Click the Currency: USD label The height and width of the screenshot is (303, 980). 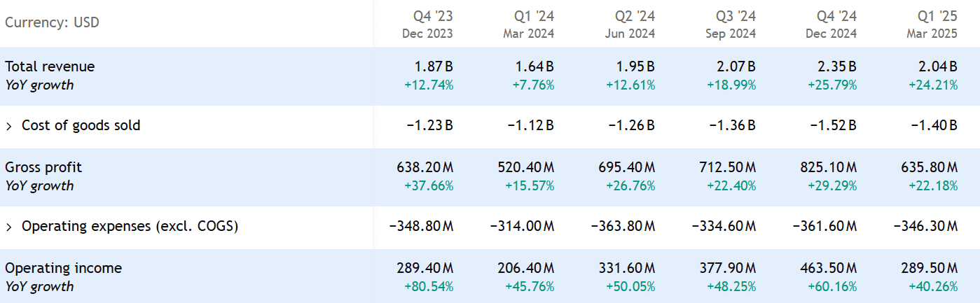click(x=52, y=22)
